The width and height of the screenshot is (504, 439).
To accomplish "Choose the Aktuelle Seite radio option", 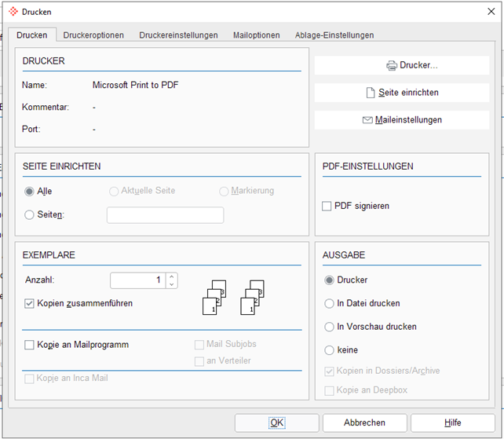I will click(x=114, y=192).
